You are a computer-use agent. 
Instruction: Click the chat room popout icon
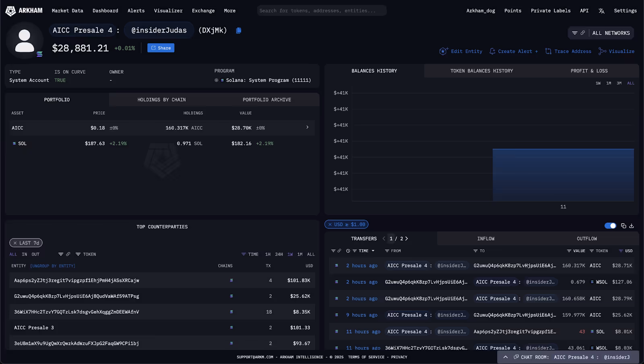[516, 357]
